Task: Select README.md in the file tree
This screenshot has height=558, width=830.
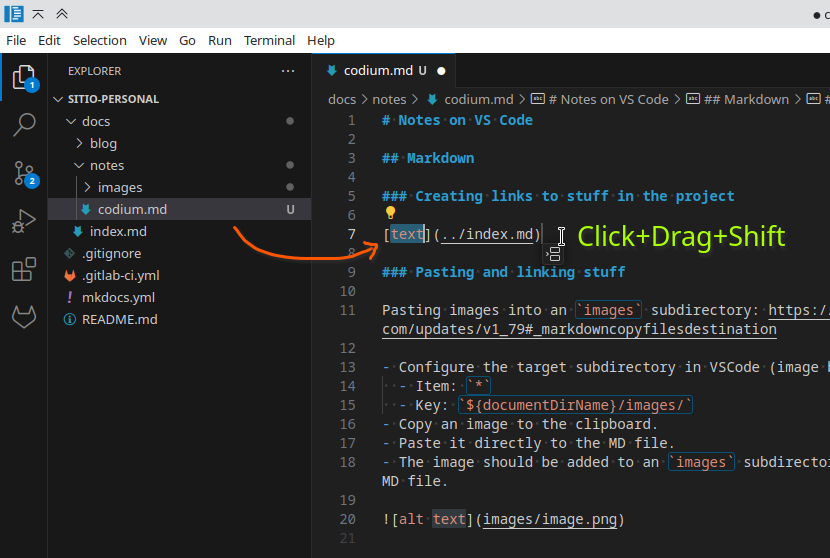Action: point(119,319)
